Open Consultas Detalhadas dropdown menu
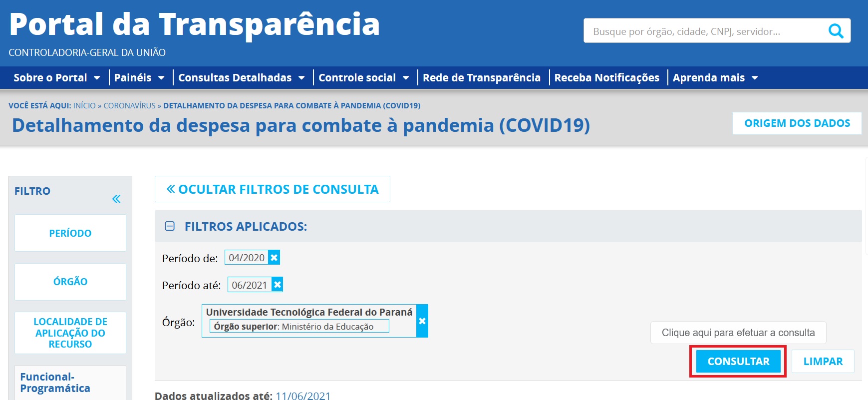Screen dimensions: 868x400 click(241, 78)
